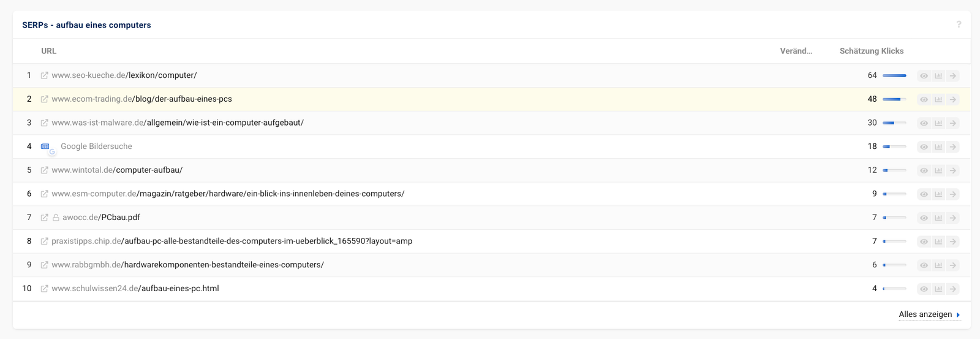Open ecom-trading.de der-aufbau-eines-pcs URL
Viewport: 980px width, 339px height.
tap(141, 99)
